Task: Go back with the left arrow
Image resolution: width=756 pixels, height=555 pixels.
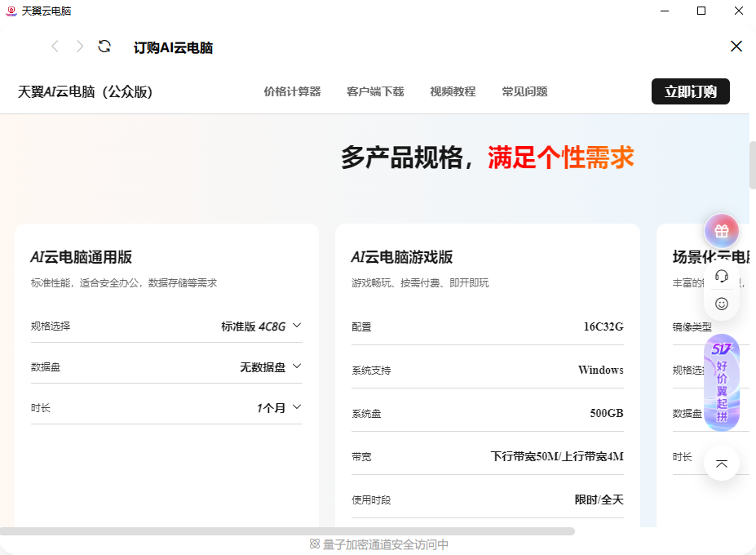Action: (55, 47)
